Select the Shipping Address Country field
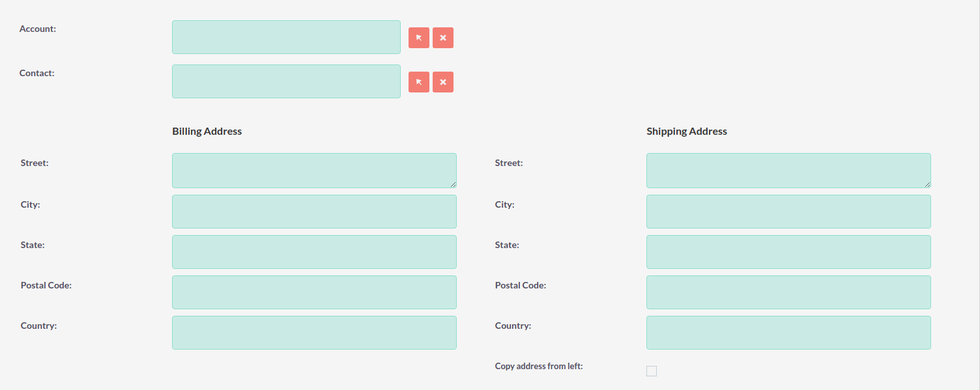The image size is (980, 390). pyautogui.click(x=788, y=332)
